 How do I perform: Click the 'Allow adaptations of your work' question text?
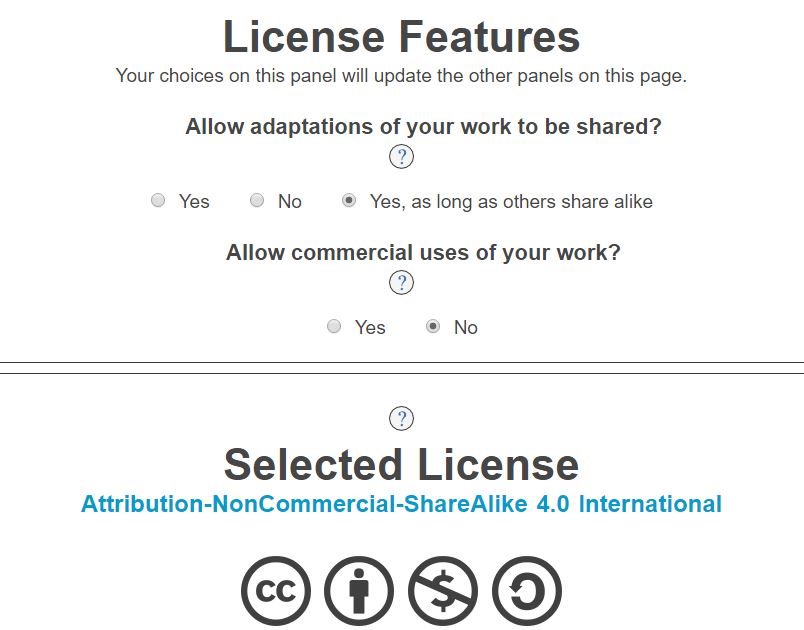pos(424,126)
